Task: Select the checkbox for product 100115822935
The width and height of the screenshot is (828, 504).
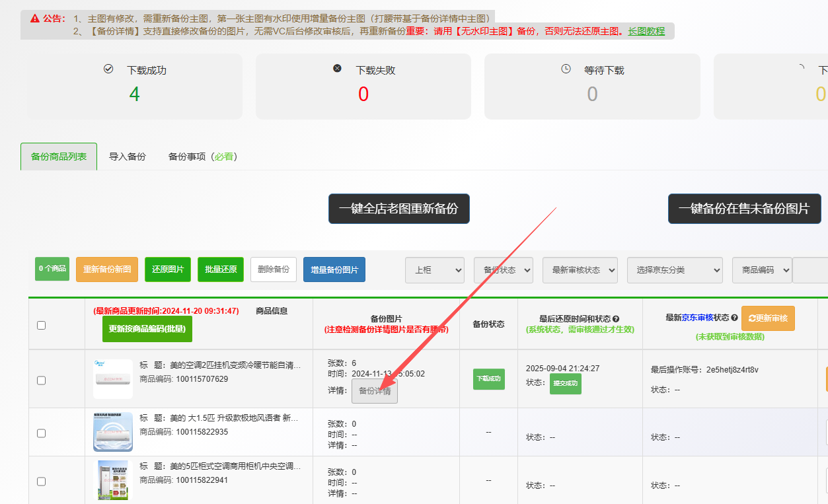Action: pos(42,433)
